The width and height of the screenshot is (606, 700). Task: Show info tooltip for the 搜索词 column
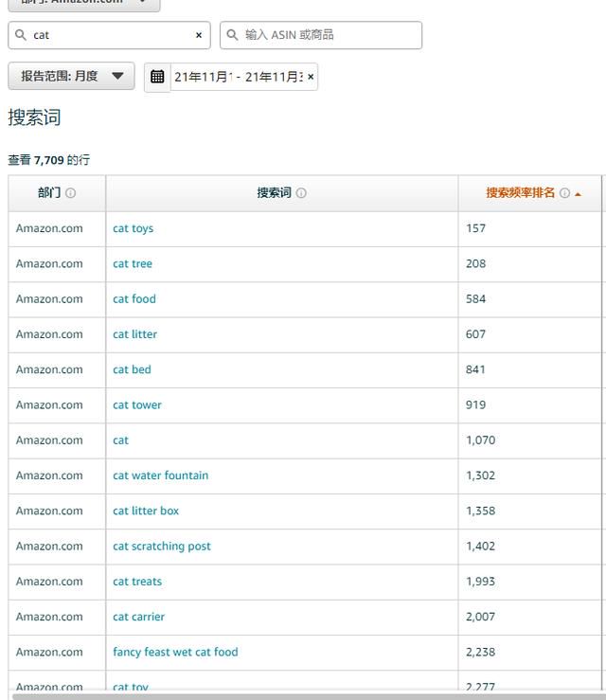(301, 193)
